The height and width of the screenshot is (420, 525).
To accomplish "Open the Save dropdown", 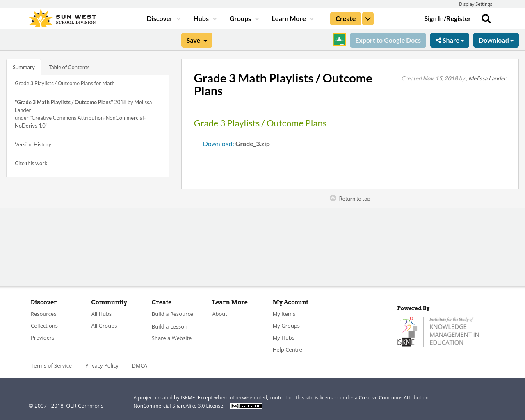I will (197, 40).
